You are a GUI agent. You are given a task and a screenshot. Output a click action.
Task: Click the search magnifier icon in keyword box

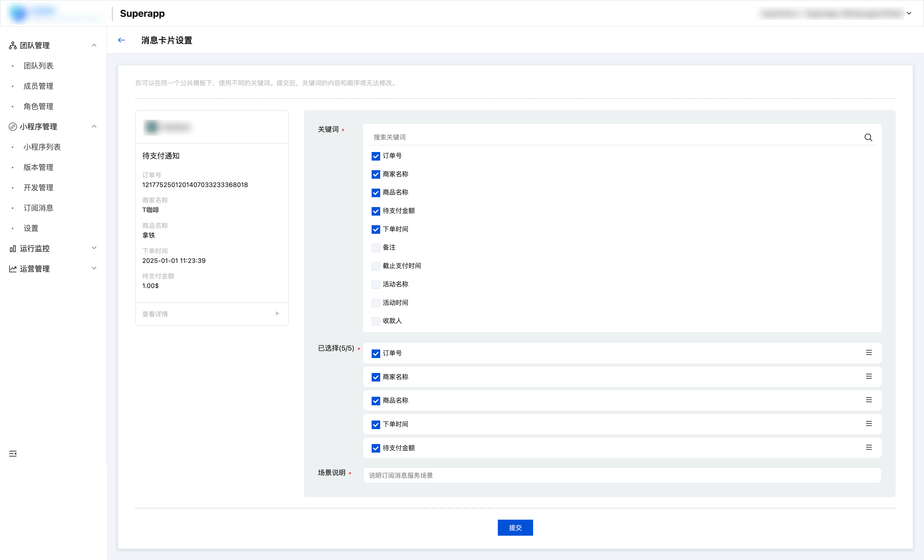coord(868,137)
